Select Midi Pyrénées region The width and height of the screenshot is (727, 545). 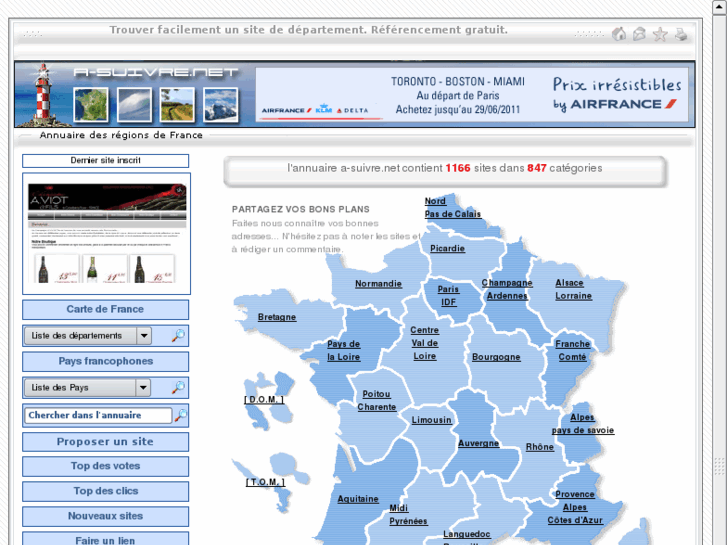408,514
